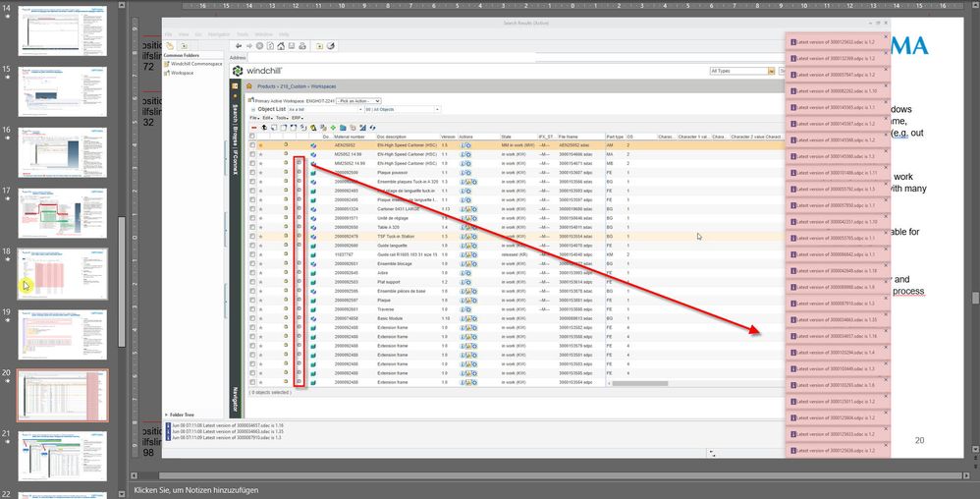This screenshot has width=980, height=499.
Task: Close the topmost pink notification popup
Action: [x=886, y=37]
